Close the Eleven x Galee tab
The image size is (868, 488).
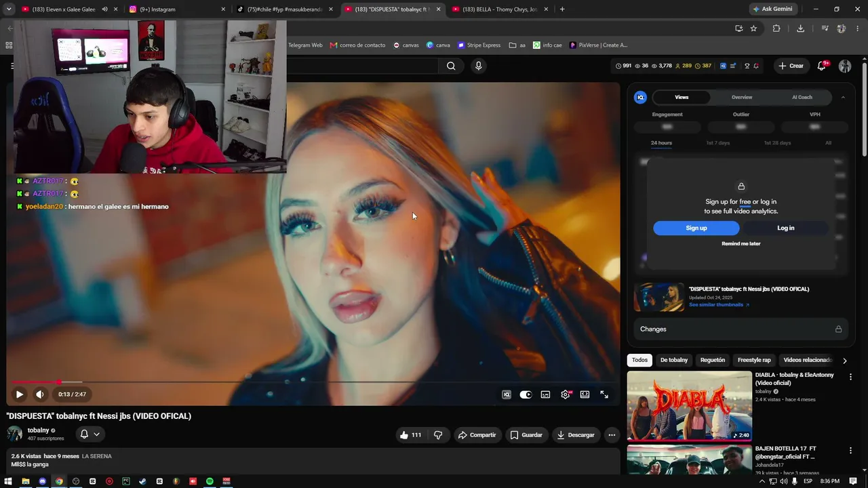(116, 9)
